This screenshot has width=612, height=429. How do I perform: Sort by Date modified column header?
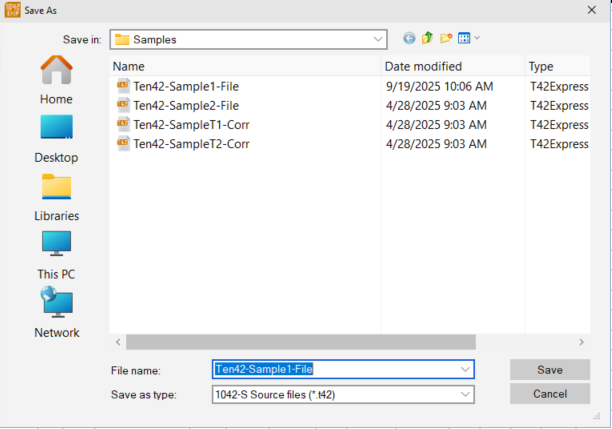coord(453,66)
